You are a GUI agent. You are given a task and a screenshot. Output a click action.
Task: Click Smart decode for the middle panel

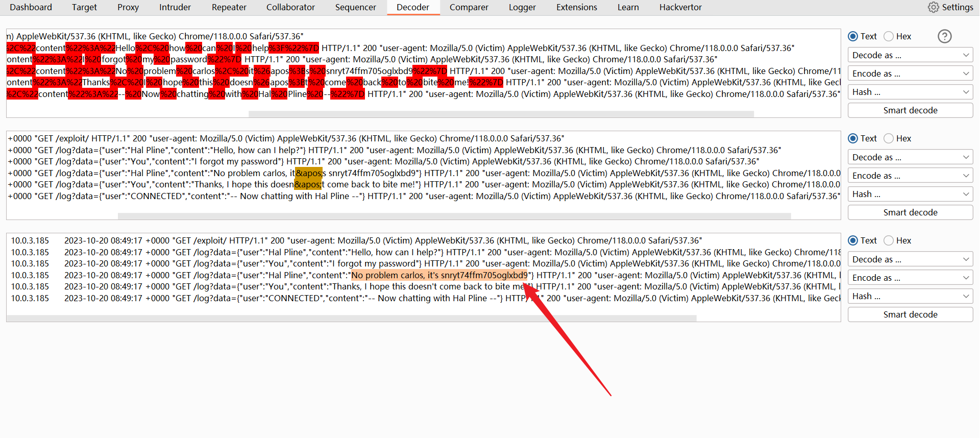pyautogui.click(x=910, y=212)
